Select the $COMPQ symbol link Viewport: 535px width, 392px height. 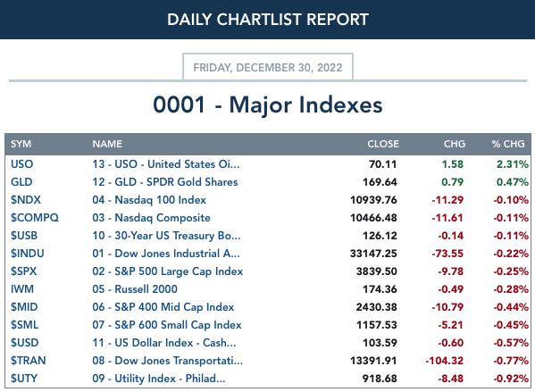click(x=35, y=218)
